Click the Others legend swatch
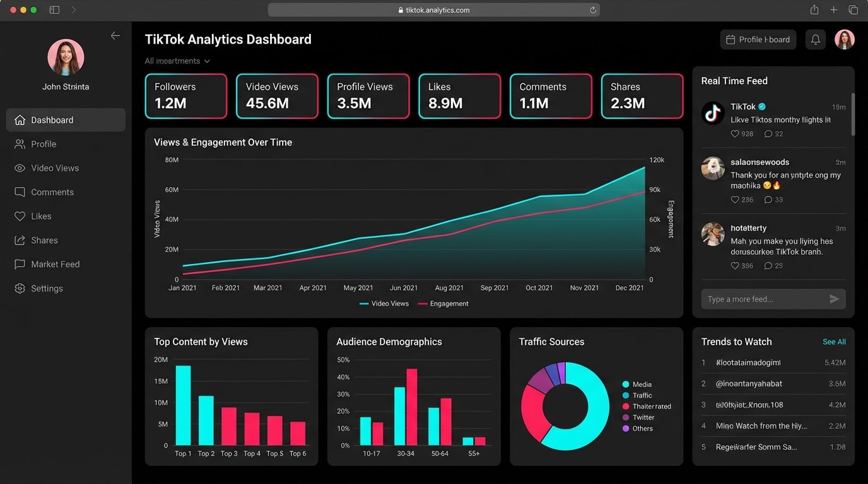The width and height of the screenshot is (868, 484). point(626,429)
